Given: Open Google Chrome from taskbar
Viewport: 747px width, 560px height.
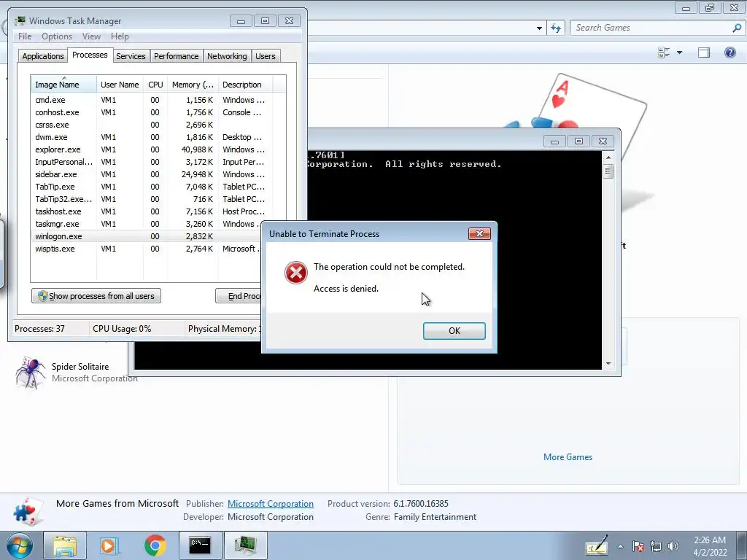Looking at the screenshot, I should 155,545.
